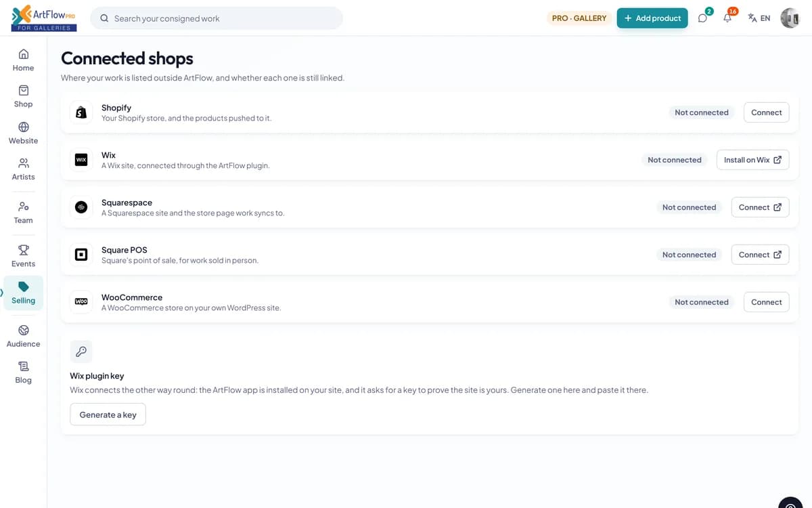812x508 pixels.
Task: Focus the consigned work search field
Action: click(x=217, y=18)
